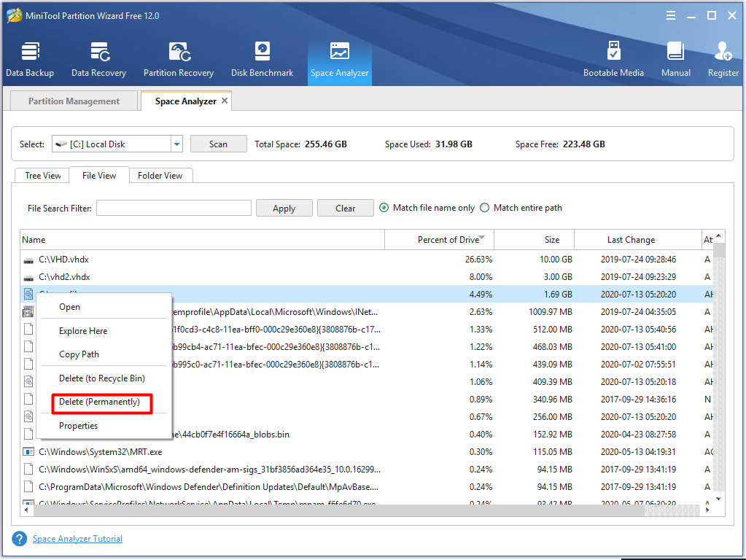Screen dimensions: 746x560
Task: Select Delete (to Recycle Bin)
Action: [x=102, y=378]
